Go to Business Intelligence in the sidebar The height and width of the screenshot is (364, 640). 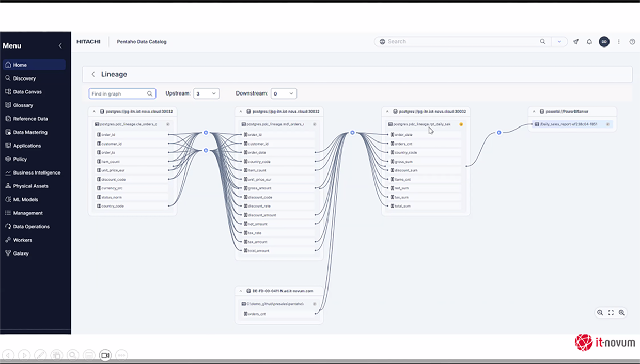click(37, 172)
